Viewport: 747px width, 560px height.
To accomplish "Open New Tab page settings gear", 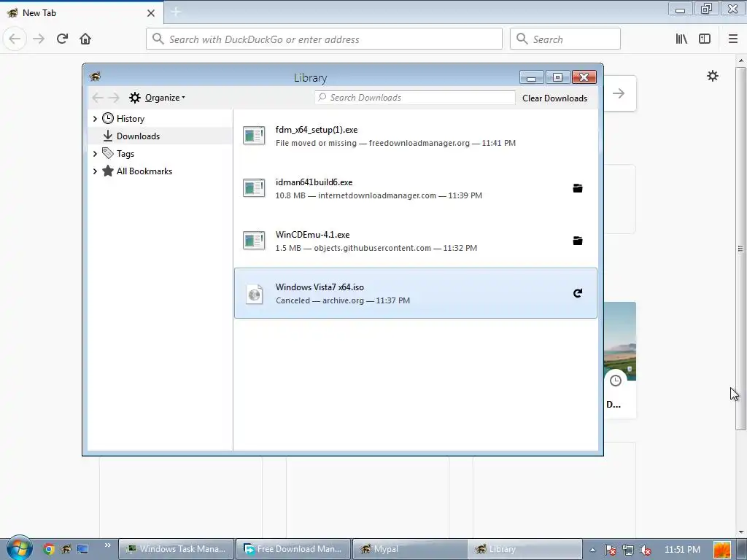I will 712,76.
